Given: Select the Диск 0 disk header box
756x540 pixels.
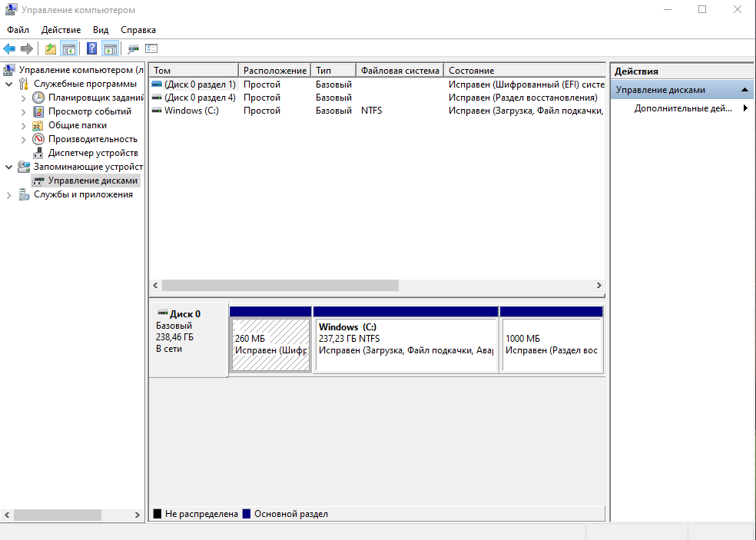Looking at the screenshot, I should pyautogui.click(x=188, y=340).
